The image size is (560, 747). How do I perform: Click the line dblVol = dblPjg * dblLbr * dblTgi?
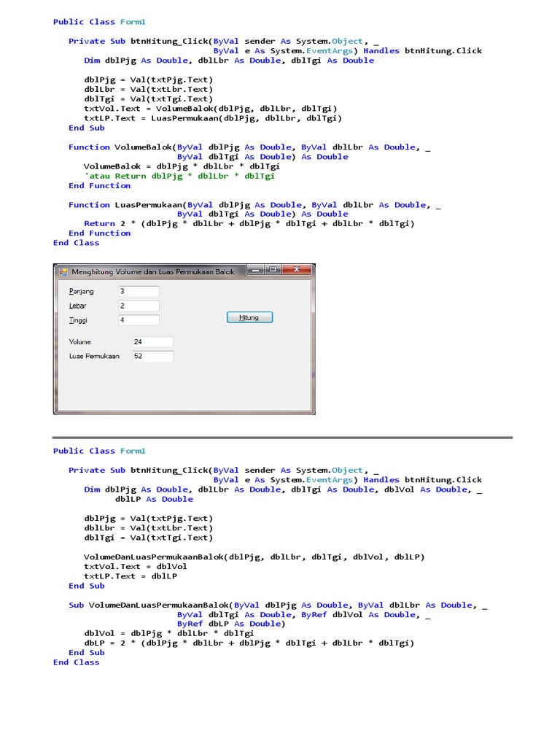point(168,634)
